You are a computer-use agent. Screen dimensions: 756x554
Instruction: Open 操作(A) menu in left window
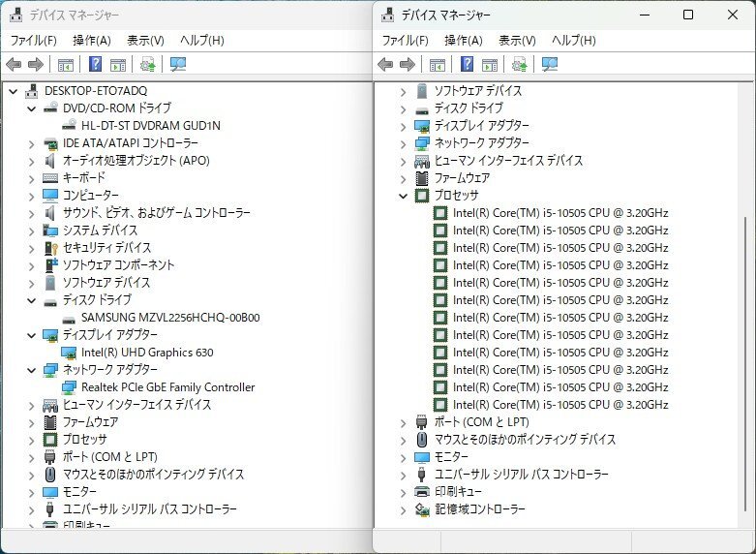(92, 41)
